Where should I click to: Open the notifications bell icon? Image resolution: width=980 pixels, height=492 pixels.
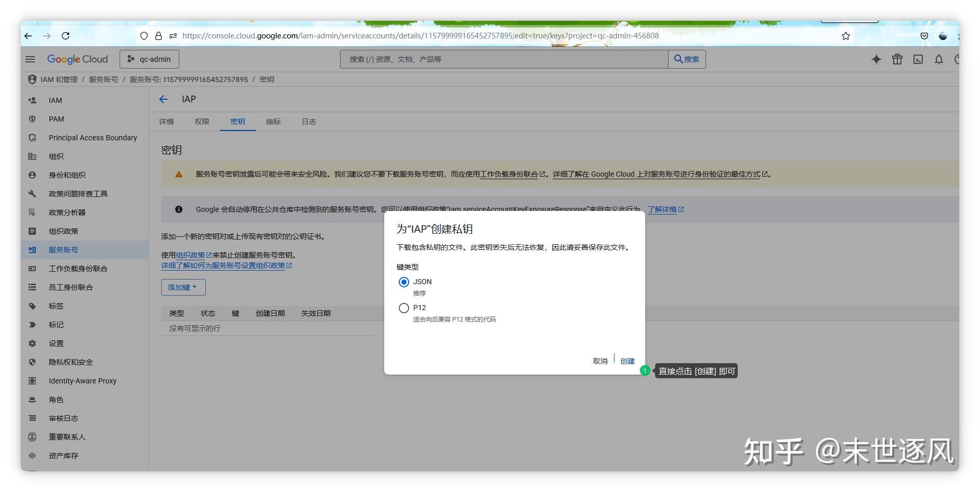[938, 59]
